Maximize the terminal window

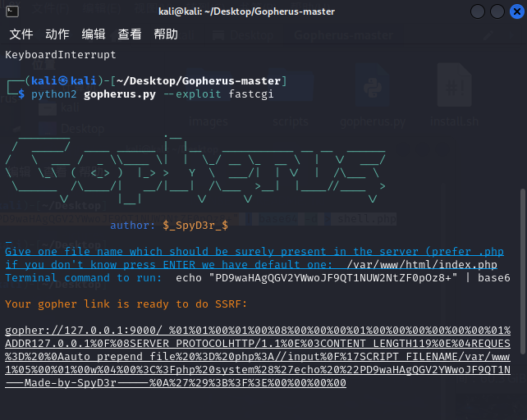497,11
